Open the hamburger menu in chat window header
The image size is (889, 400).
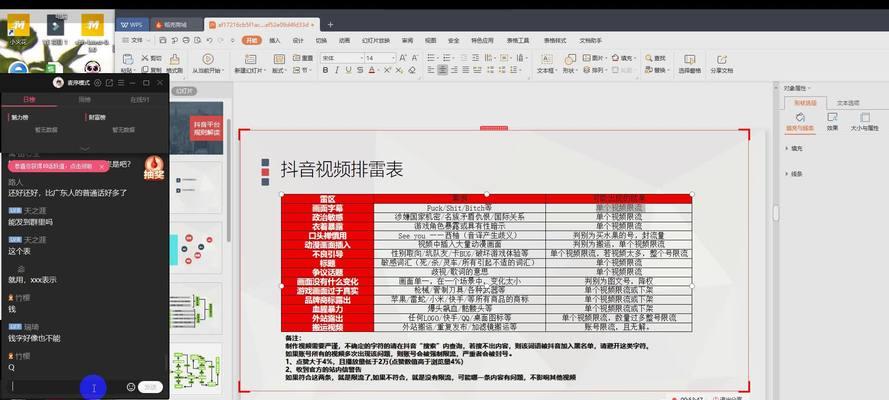pyautogui.click(x=120, y=83)
